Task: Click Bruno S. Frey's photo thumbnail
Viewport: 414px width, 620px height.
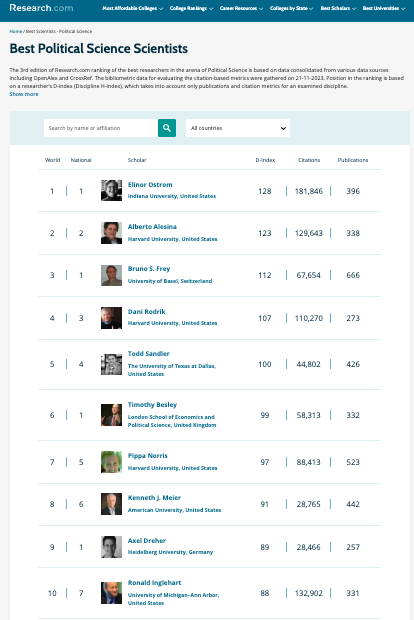Action: [112, 275]
